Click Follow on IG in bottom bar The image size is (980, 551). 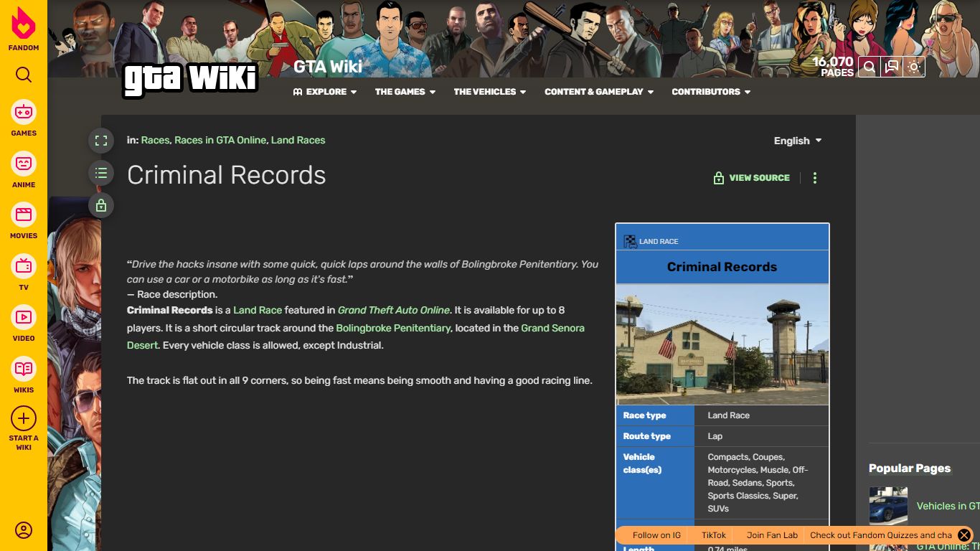coord(656,535)
